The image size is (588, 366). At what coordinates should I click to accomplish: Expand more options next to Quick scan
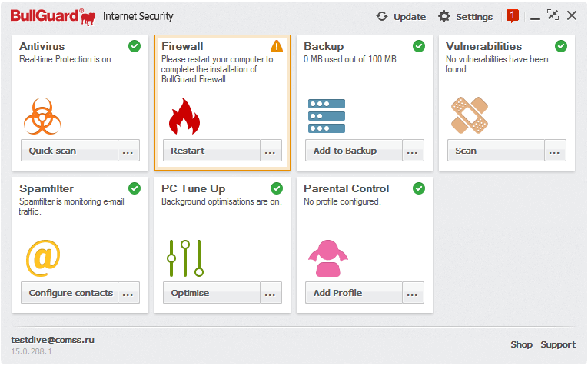pyautogui.click(x=128, y=151)
